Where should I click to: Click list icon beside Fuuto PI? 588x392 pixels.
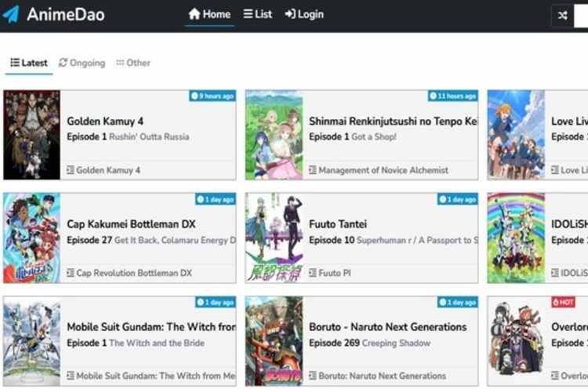[313, 273]
